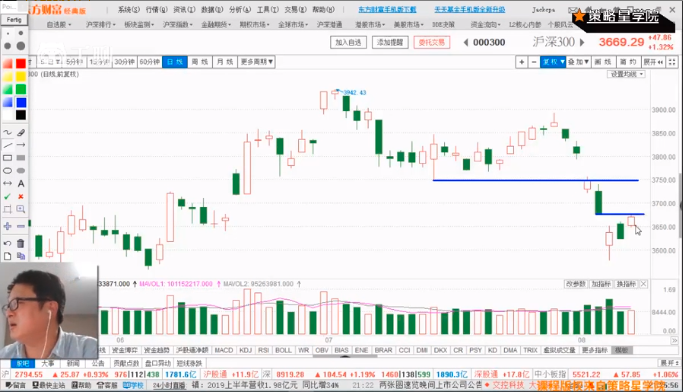Image resolution: width=683 pixels, height=392 pixels.
Task: Select 周线 weekly period
Action: tap(200, 62)
